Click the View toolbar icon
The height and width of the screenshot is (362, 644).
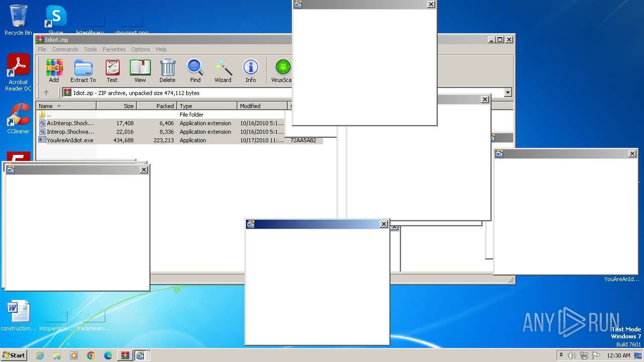coord(140,70)
